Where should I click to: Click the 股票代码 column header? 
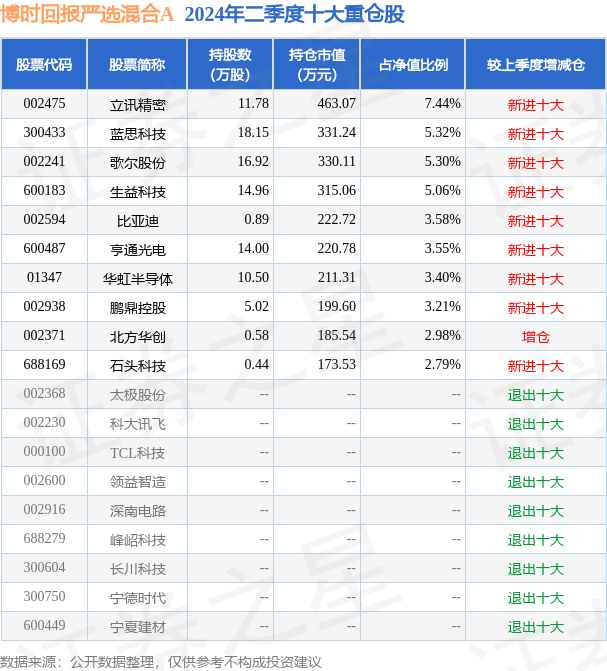(44, 65)
